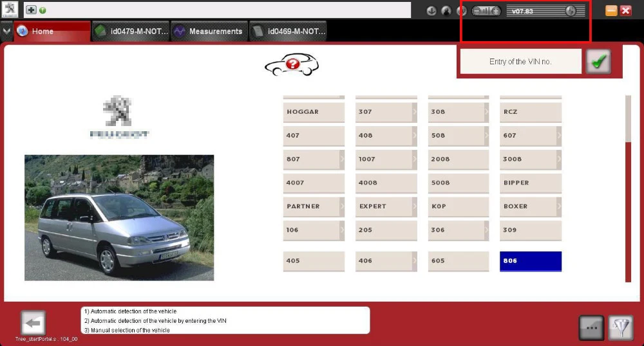Screen dimensions: 644x346
Task: Select the 309 model button
Action: point(531,231)
